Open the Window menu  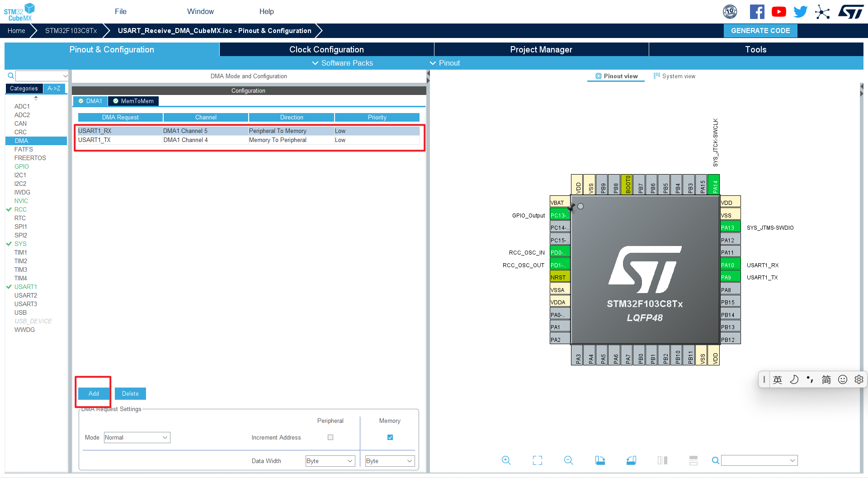pyautogui.click(x=200, y=11)
